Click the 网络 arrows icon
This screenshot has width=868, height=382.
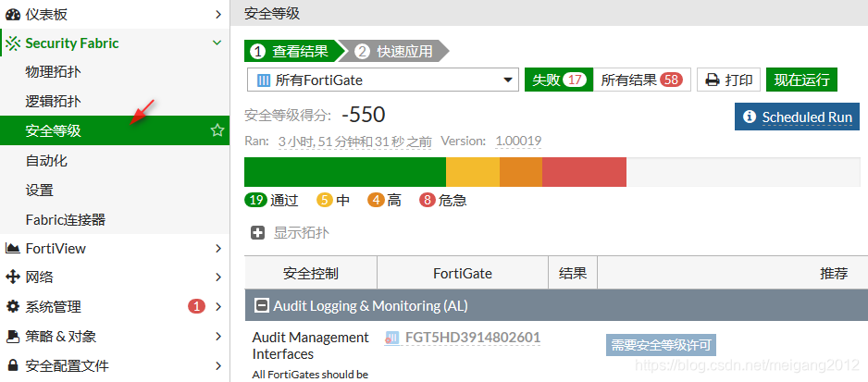[x=13, y=277]
